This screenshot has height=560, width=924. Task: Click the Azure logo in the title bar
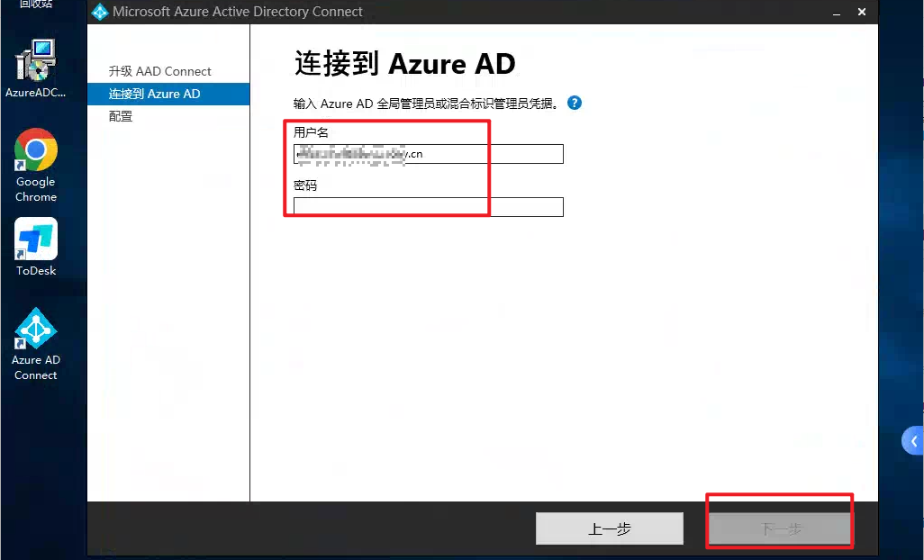tap(100, 12)
